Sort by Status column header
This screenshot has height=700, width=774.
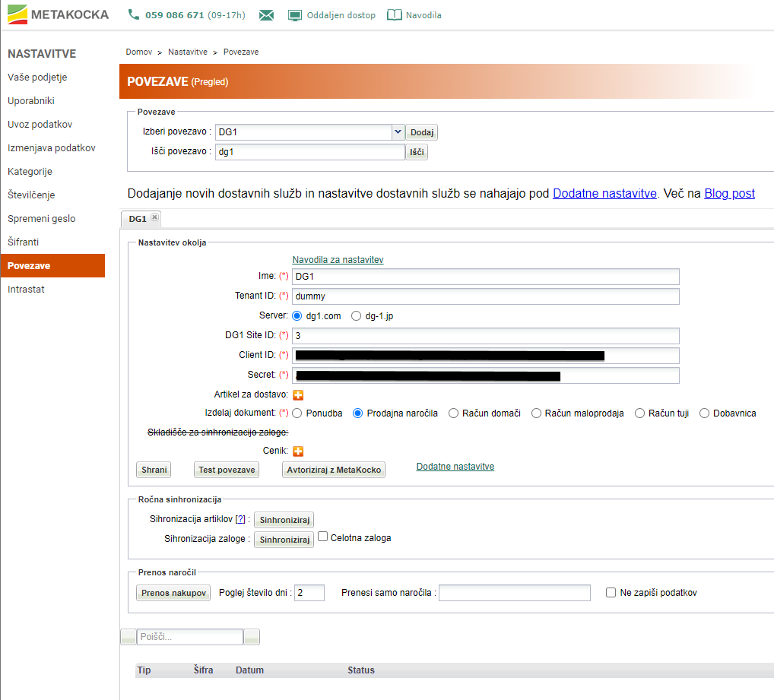[361, 670]
